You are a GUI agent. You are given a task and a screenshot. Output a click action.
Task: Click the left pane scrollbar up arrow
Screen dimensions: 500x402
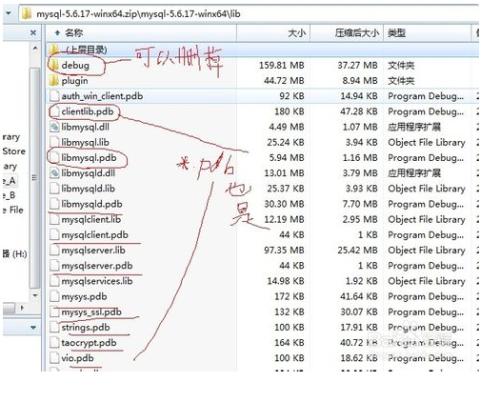[x=35, y=48]
